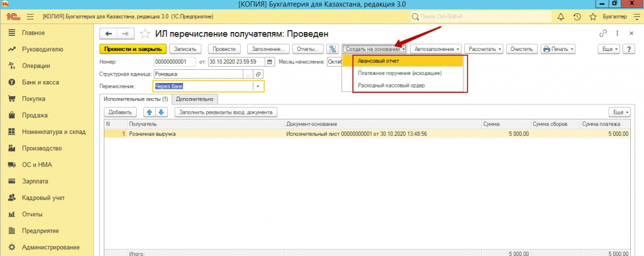Click Заполнить реквизиты вход. документа
This screenshot has width=644, height=256.
[226, 112]
